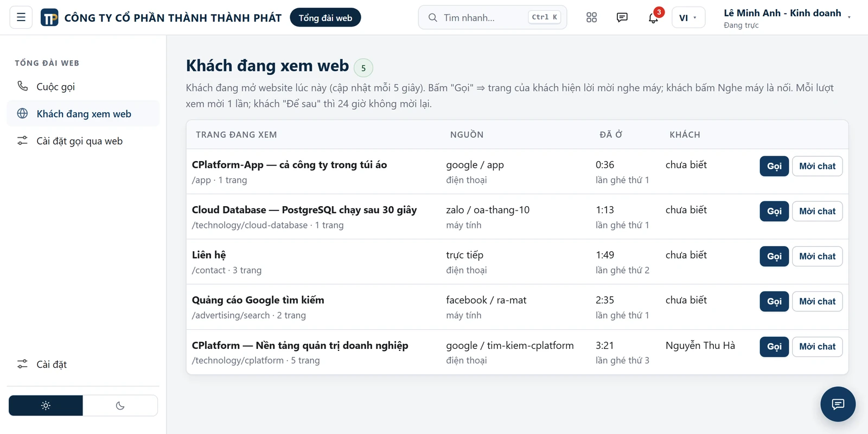Click the CPlatform-App page title
Viewport: 868px width, 434px height.
289,165
